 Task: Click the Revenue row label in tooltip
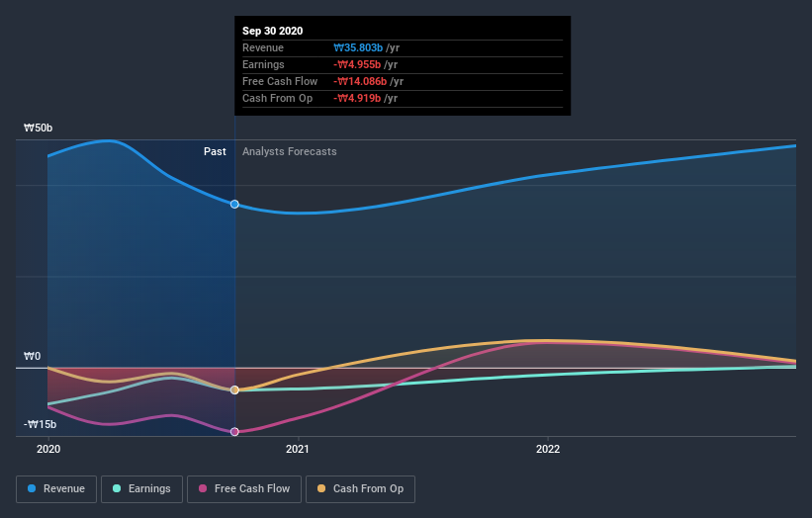263,47
